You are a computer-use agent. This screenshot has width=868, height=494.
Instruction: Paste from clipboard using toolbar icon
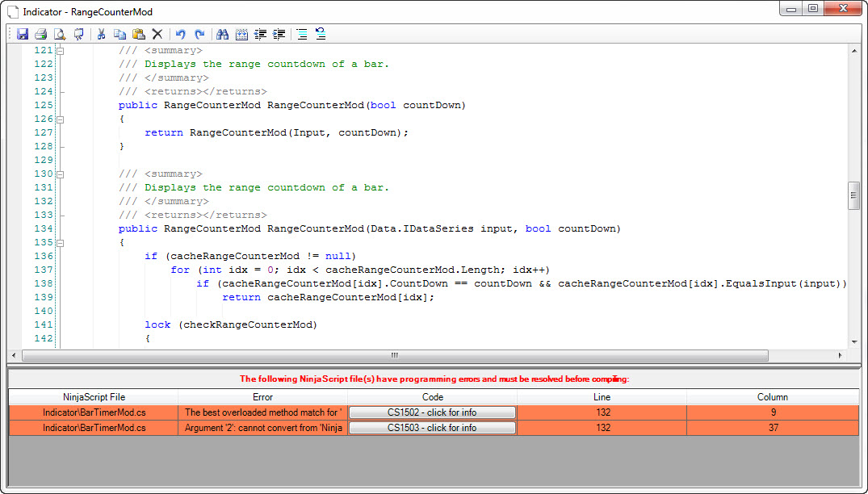[138, 34]
